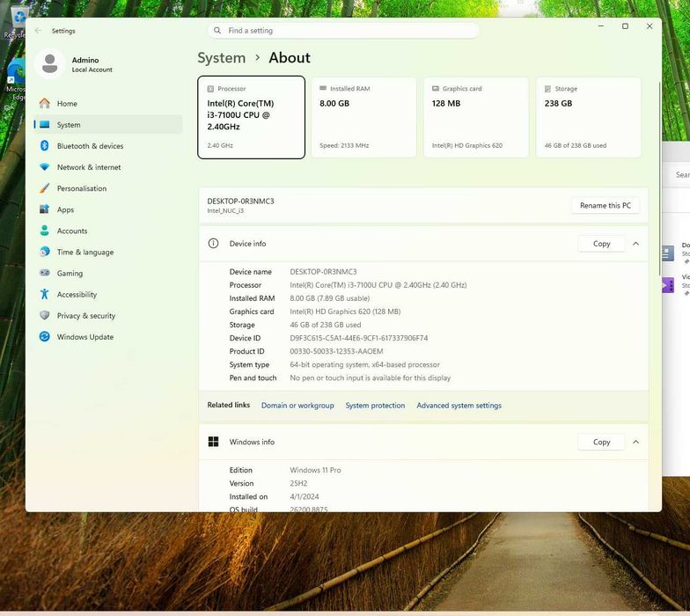This screenshot has width=690, height=616.
Task: Open the Admino account avatar
Action: coord(49,63)
